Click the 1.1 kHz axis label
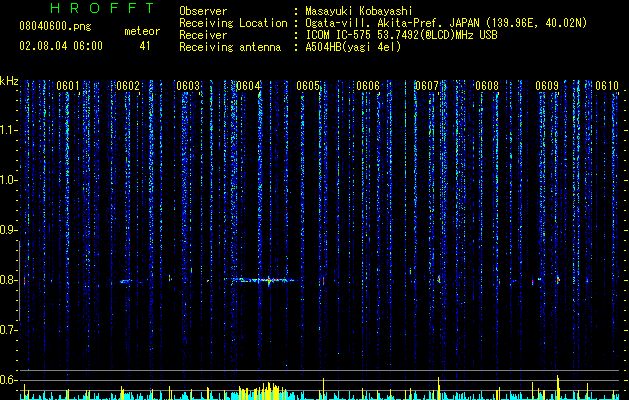Viewport: 629px width, 400px height. tap(9, 130)
